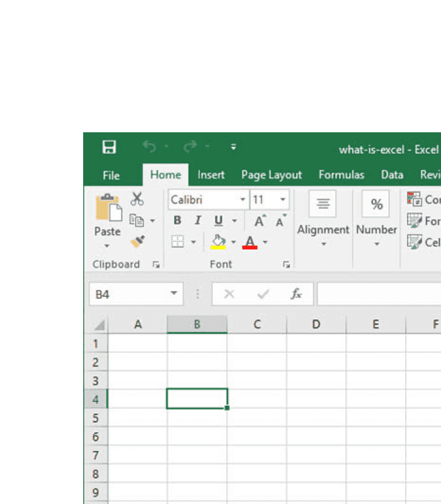441x504 pixels.
Task: Select column D header
Action: (316, 324)
